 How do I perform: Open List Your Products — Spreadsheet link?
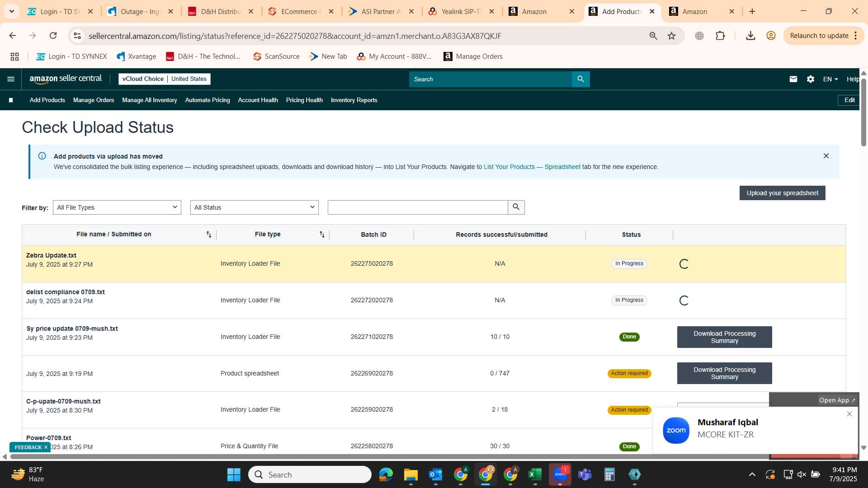pos(532,167)
